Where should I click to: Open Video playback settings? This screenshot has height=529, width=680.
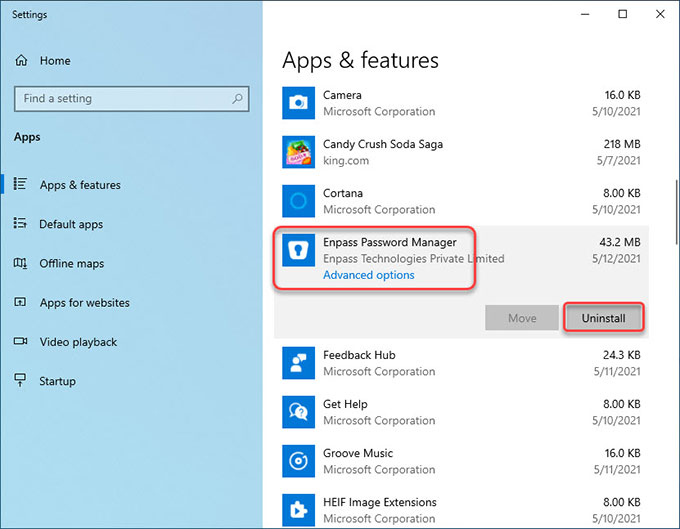click(x=78, y=342)
